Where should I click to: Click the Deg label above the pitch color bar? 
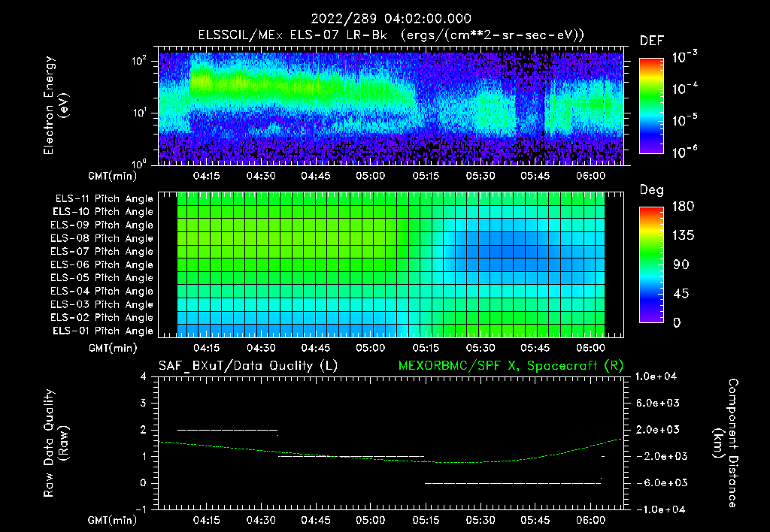pyautogui.click(x=651, y=190)
